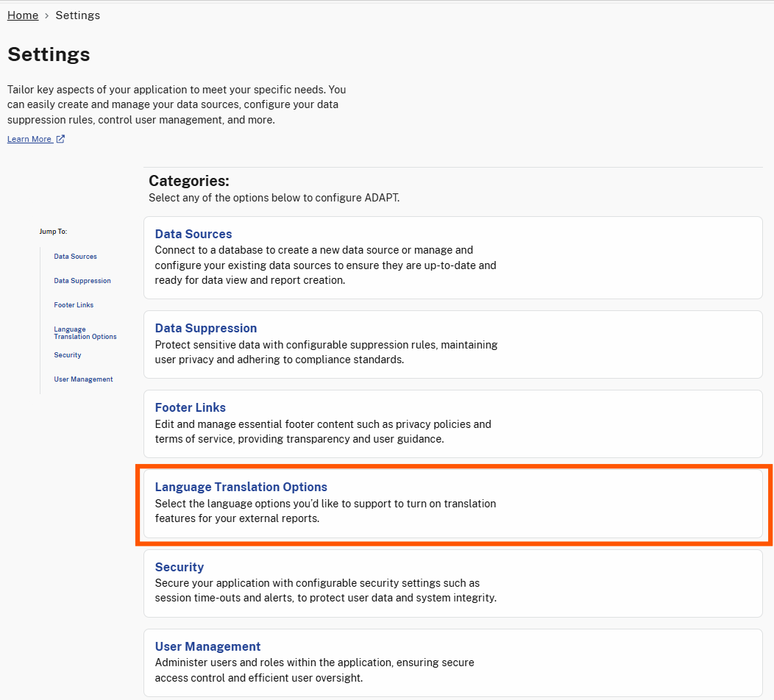
Task: Jump to Language Translation Options in sidebar
Action: click(x=85, y=332)
